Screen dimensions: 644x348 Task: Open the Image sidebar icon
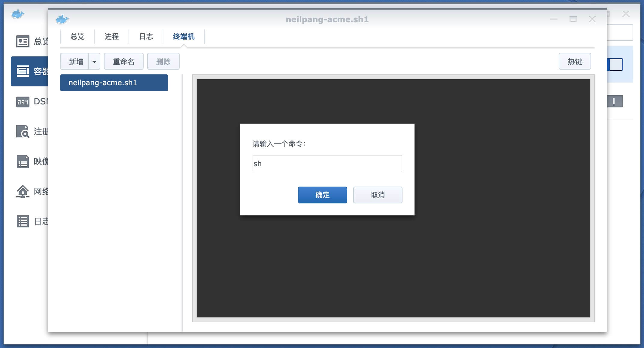[x=23, y=161]
